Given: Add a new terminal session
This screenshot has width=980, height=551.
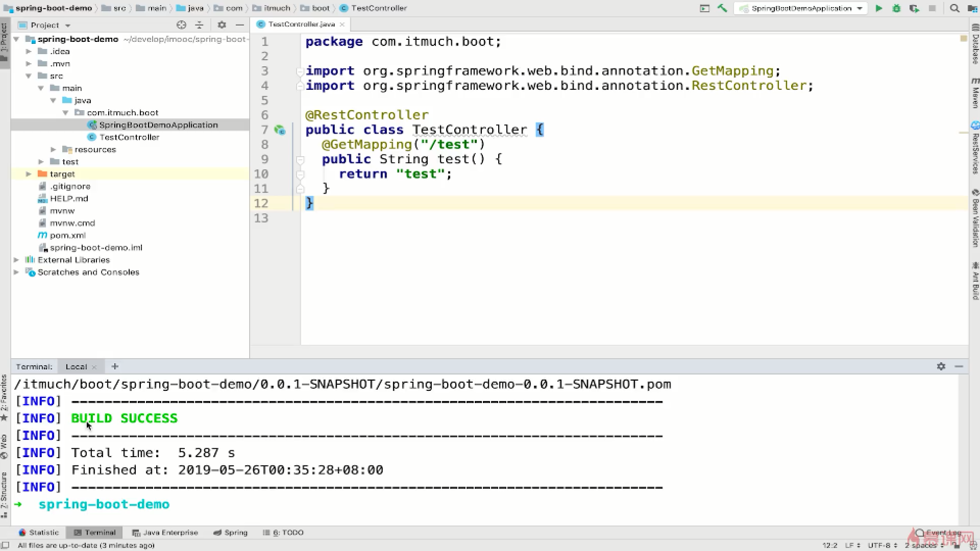Looking at the screenshot, I should pyautogui.click(x=115, y=366).
